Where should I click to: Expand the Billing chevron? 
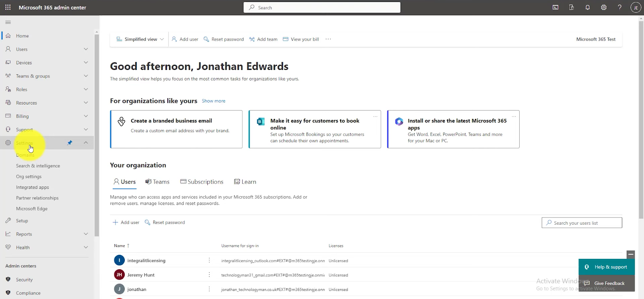[x=86, y=116]
